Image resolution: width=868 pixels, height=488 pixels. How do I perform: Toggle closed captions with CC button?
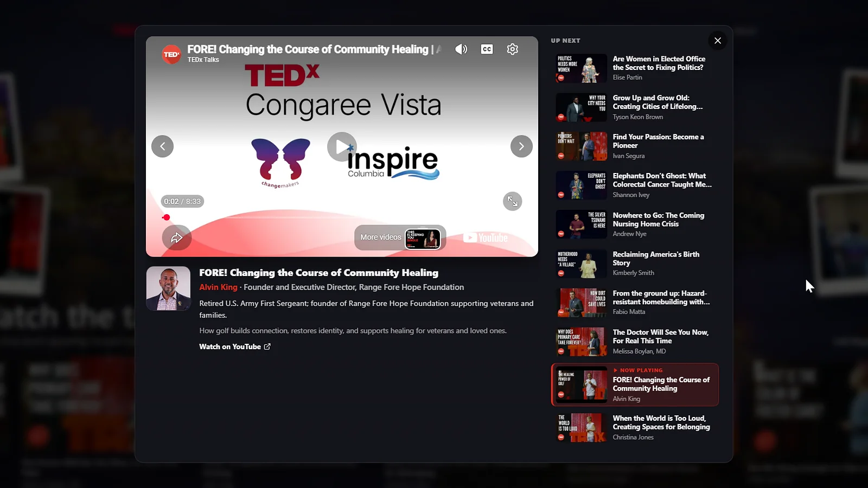pos(487,49)
